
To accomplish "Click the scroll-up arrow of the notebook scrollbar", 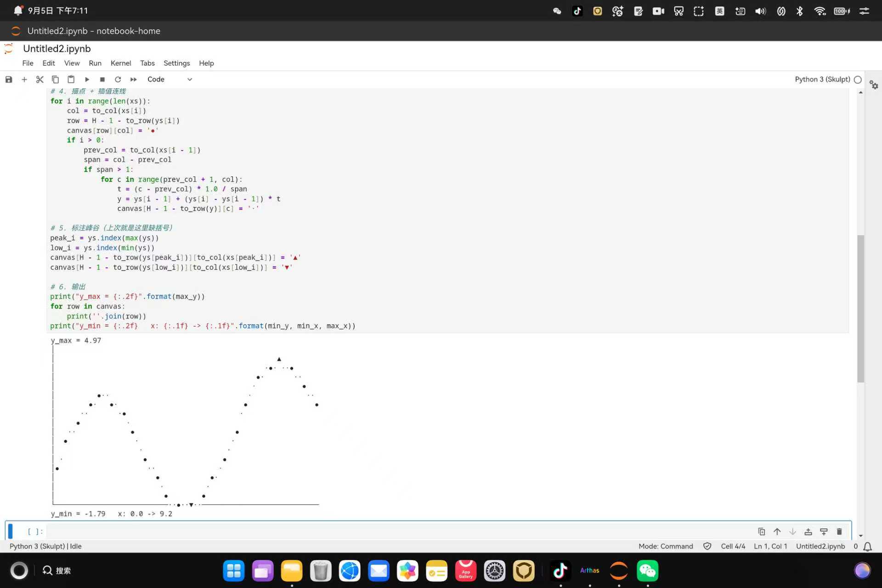I will coord(861,93).
